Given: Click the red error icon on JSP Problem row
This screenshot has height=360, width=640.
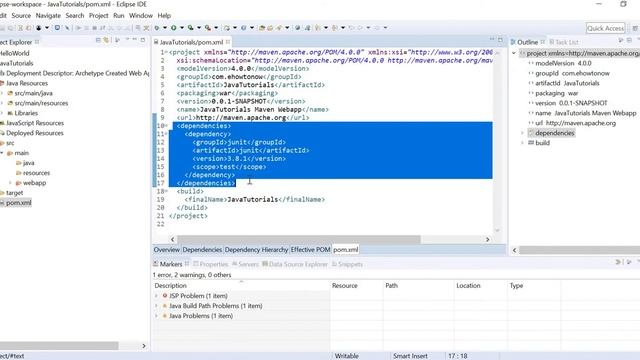Looking at the screenshot, I should coord(165,296).
